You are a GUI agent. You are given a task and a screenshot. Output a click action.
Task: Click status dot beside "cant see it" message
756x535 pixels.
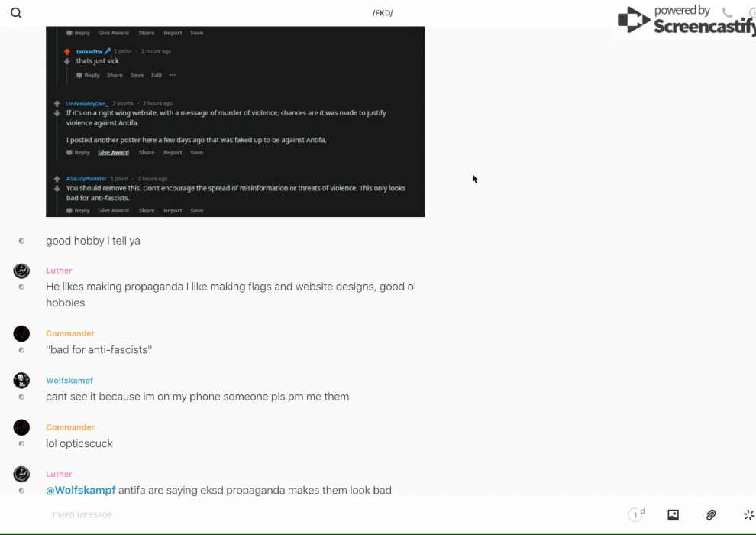[21, 397]
